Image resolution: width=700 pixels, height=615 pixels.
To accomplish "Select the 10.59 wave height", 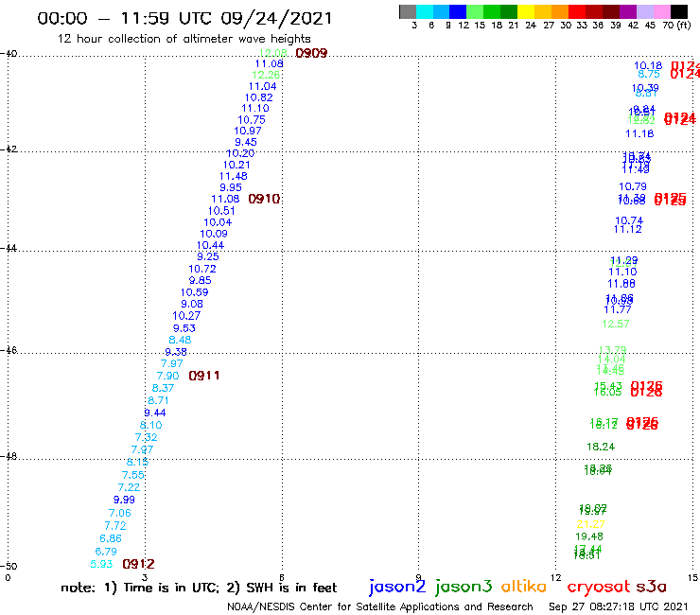I will tap(194, 292).
